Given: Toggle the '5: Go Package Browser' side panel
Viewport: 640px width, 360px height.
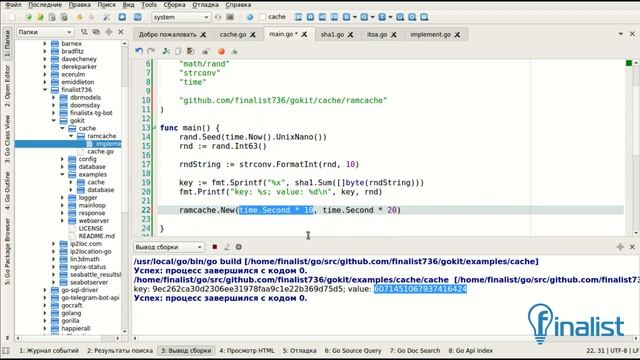Looking at the screenshot, I should [x=7, y=251].
